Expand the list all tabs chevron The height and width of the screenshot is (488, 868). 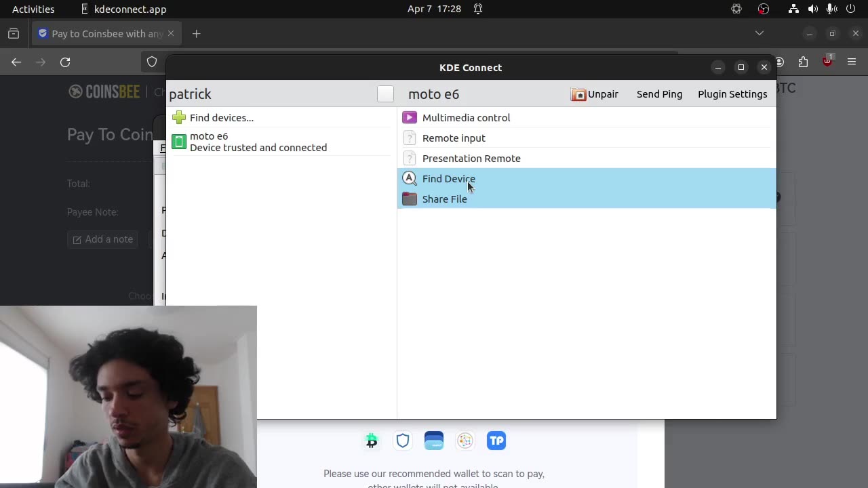tap(759, 33)
